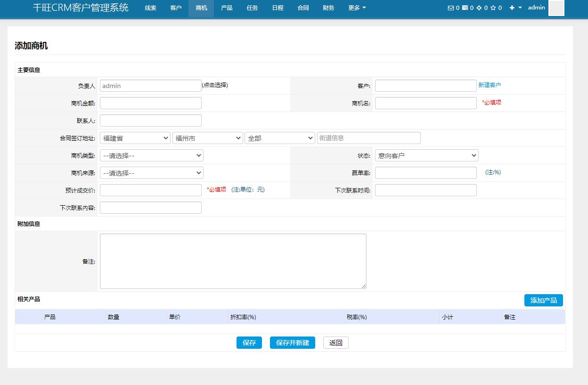Open the 福建省 province dropdown
This screenshot has height=385, width=588.
[135, 138]
